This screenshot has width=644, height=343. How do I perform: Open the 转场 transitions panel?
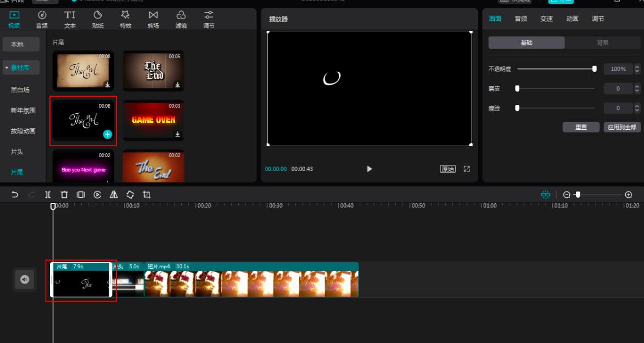pyautogui.click(x=153, y=19)
